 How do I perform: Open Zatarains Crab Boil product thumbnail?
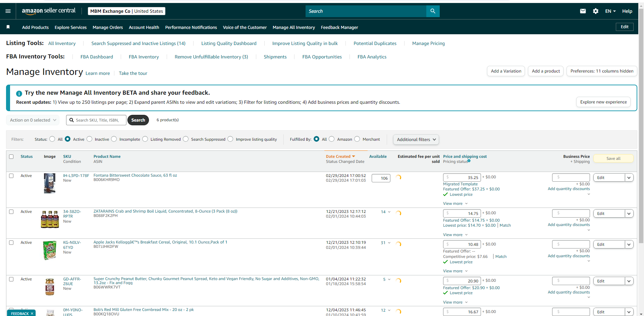pyautogui.click(x=50, y=219)
